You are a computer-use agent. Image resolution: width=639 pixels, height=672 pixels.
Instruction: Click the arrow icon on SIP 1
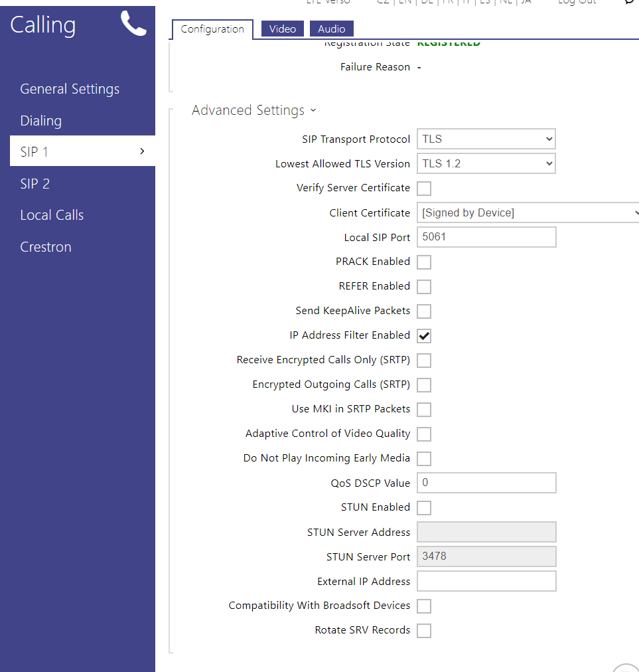(x=142, y=151)
